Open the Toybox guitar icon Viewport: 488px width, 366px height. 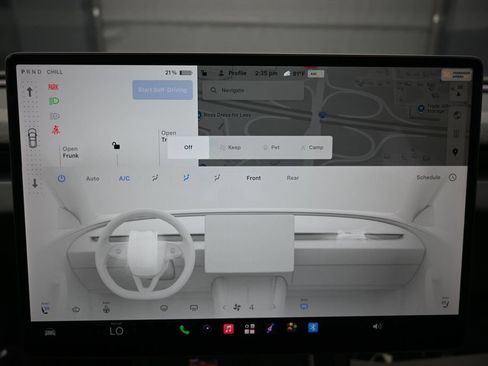pyautogui.click(x=270, y=328)
